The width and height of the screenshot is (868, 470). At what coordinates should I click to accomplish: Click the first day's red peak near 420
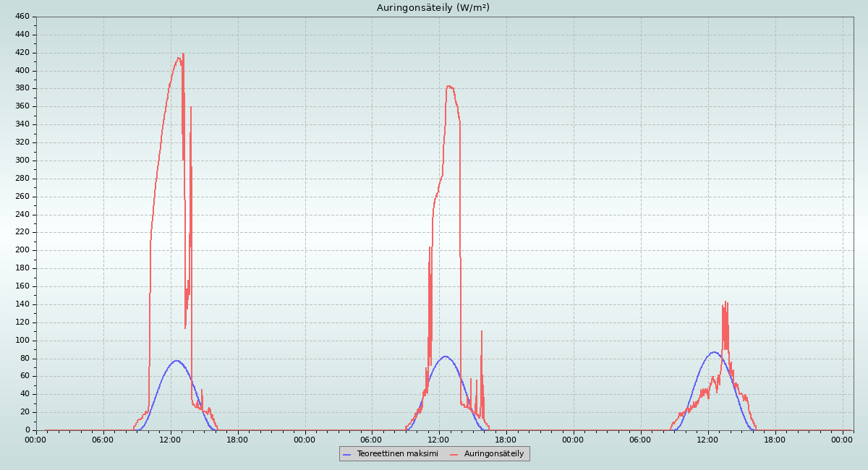(x=183, y=54)
